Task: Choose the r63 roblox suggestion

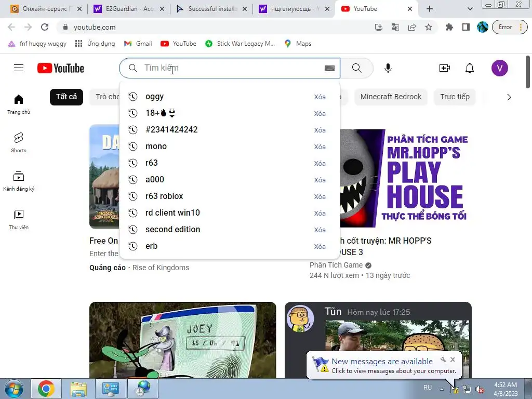Action: coord(230,196)
